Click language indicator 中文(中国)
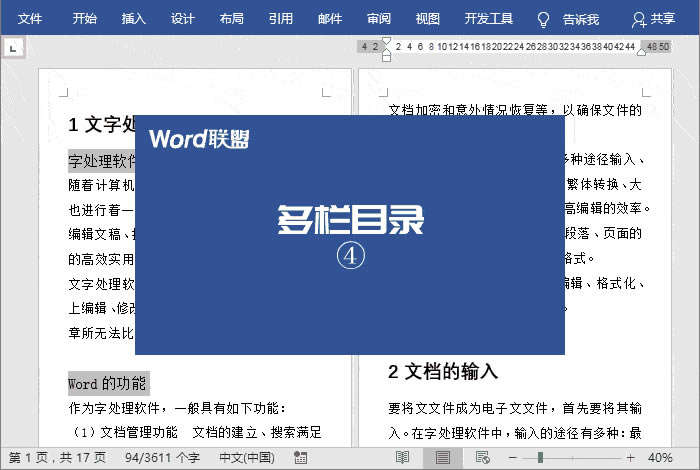This screenshot has height=470, width=700. tap(247, 458)
